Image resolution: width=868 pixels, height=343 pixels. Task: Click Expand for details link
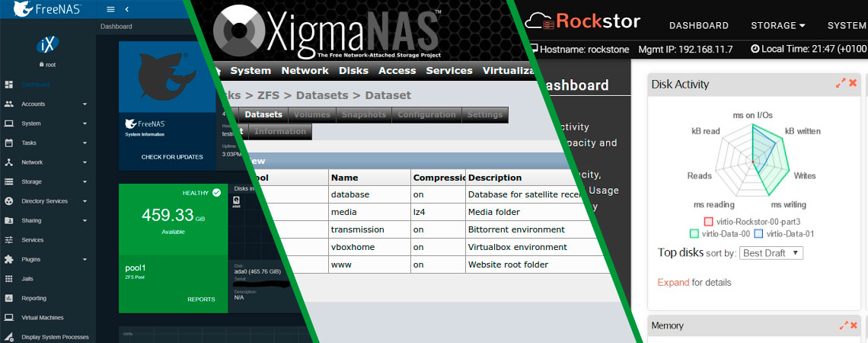tap(673, 283)
